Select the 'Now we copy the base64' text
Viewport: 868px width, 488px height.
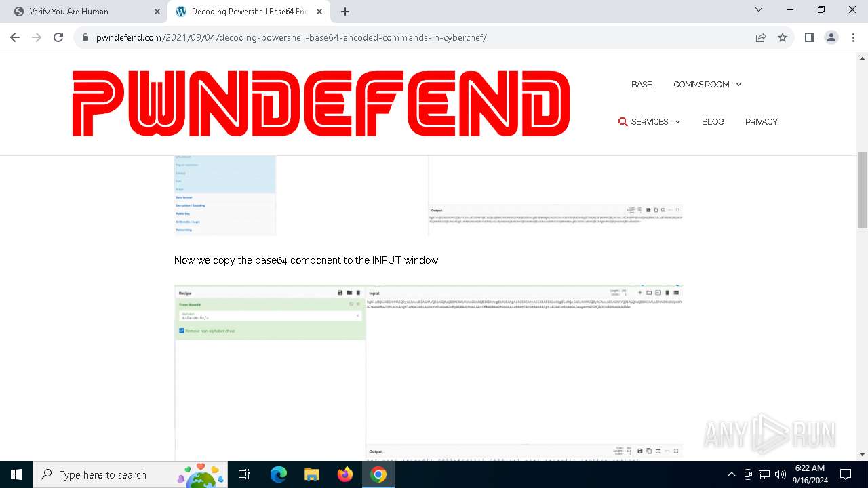click(x=307, y=260)
